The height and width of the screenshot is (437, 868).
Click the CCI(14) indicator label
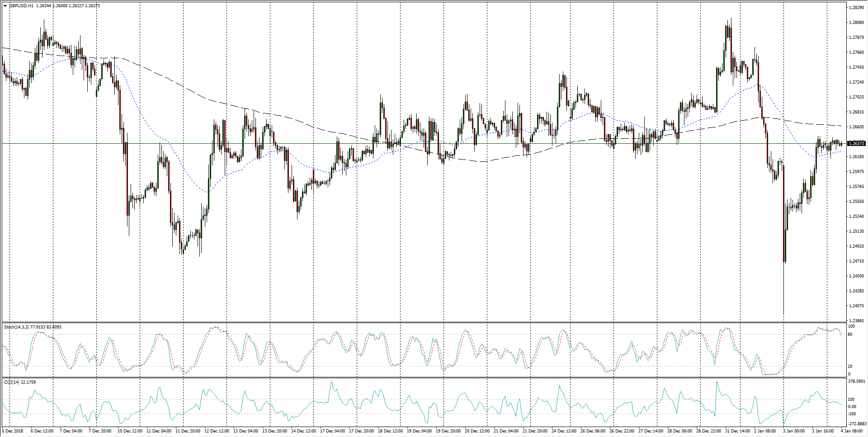click(x=12, y=382)
